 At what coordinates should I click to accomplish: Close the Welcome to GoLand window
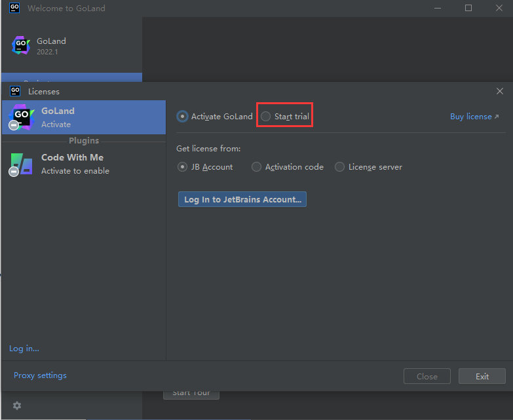coord(499,8)
